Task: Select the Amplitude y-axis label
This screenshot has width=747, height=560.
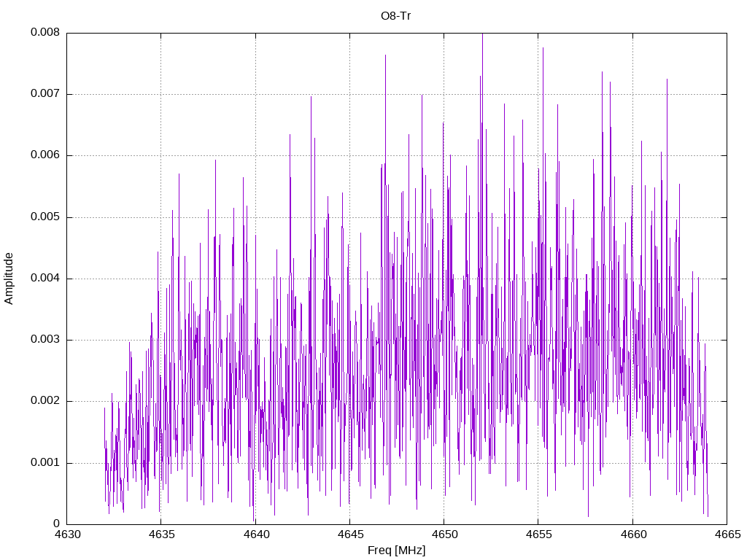Action: (x=9, y=279)
